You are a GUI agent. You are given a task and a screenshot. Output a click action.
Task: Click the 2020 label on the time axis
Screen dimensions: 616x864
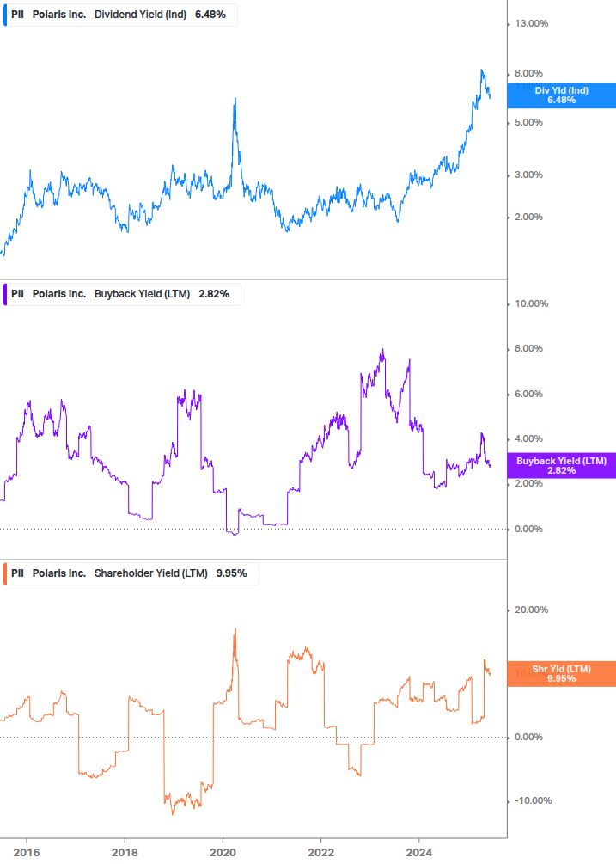tap(223, 853)
